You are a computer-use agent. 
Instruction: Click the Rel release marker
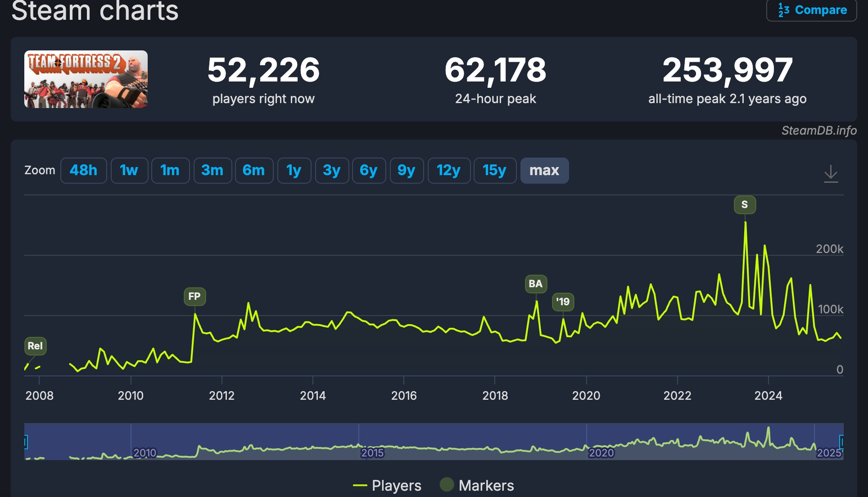click(x=35, y=346)
